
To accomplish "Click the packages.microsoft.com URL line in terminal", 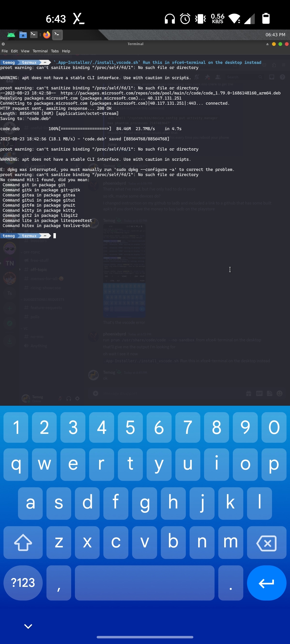I will coord(140,93).
